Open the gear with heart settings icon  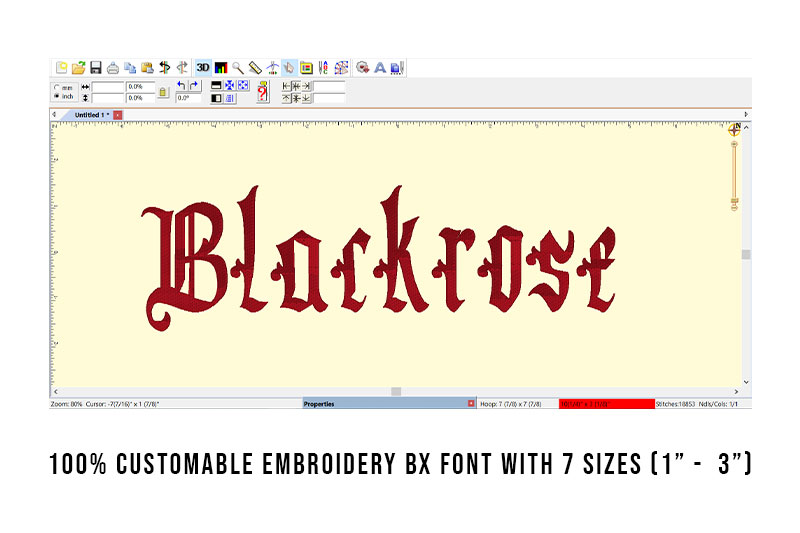pyautogui.click(x=363, y=67)
